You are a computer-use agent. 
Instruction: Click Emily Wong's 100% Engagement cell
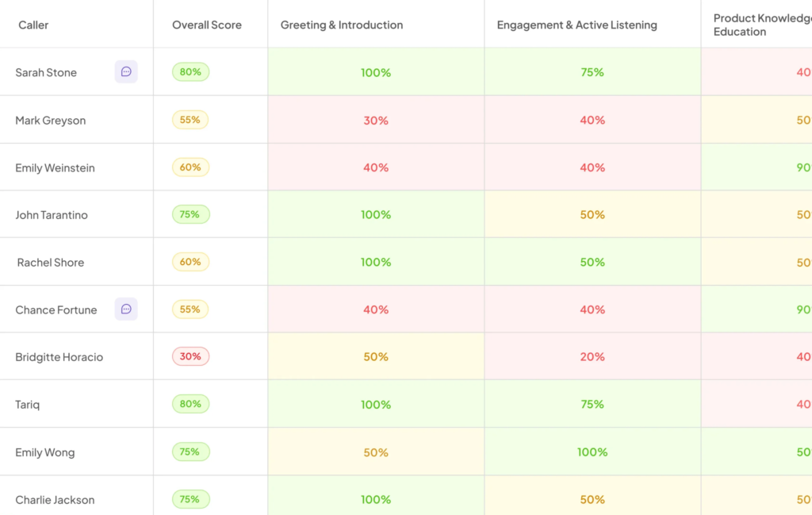coord(592,452)
